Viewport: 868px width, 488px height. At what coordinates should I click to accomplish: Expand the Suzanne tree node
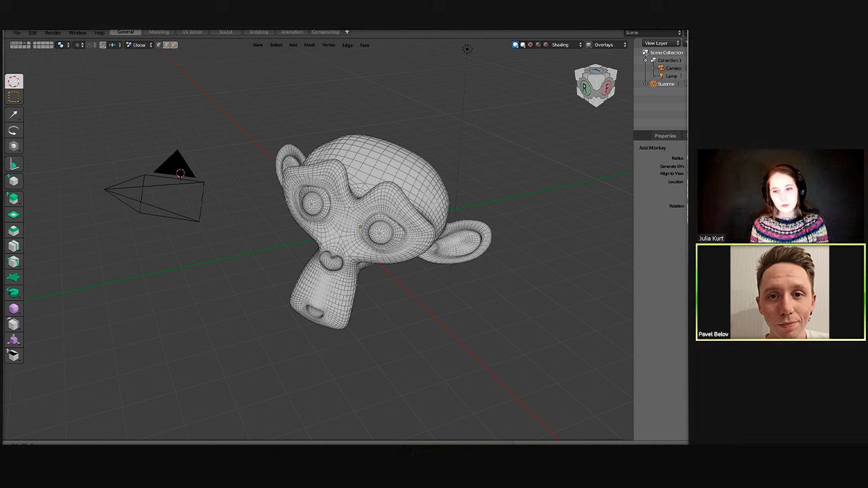coord(646,83)
